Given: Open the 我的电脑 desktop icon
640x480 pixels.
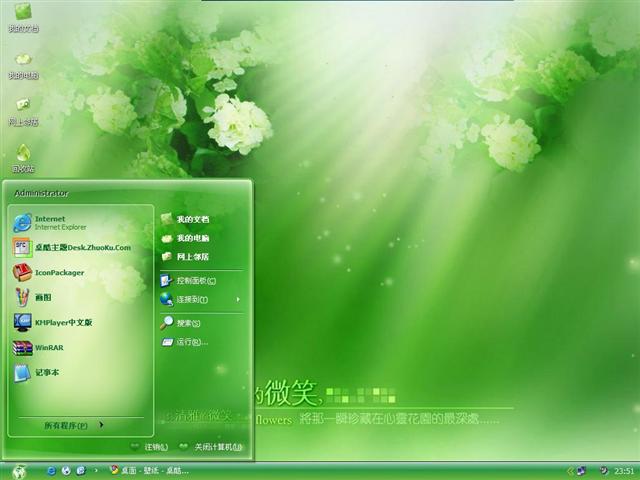Looking at the screenshot, I should (23, 65).
